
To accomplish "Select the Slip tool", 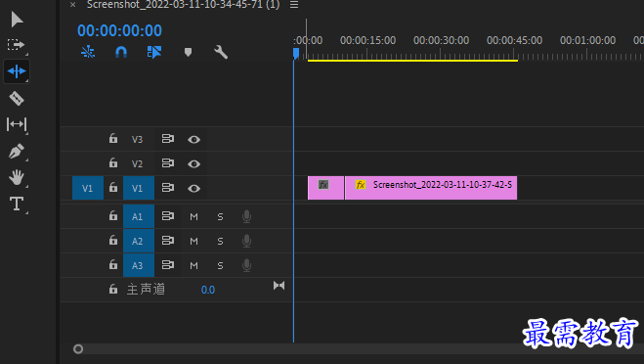I will coord(17,124).
